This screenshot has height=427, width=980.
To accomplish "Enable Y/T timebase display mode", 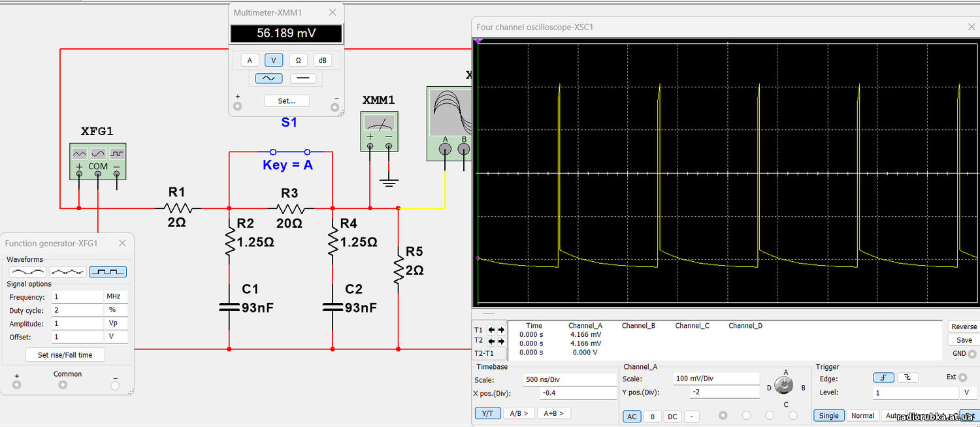I will pos(487,413).
